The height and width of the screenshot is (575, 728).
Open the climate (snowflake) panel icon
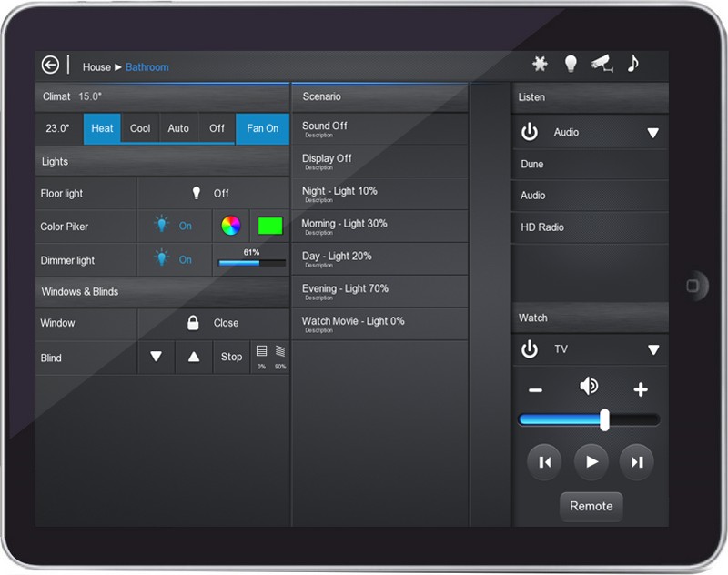pos(541,64)
